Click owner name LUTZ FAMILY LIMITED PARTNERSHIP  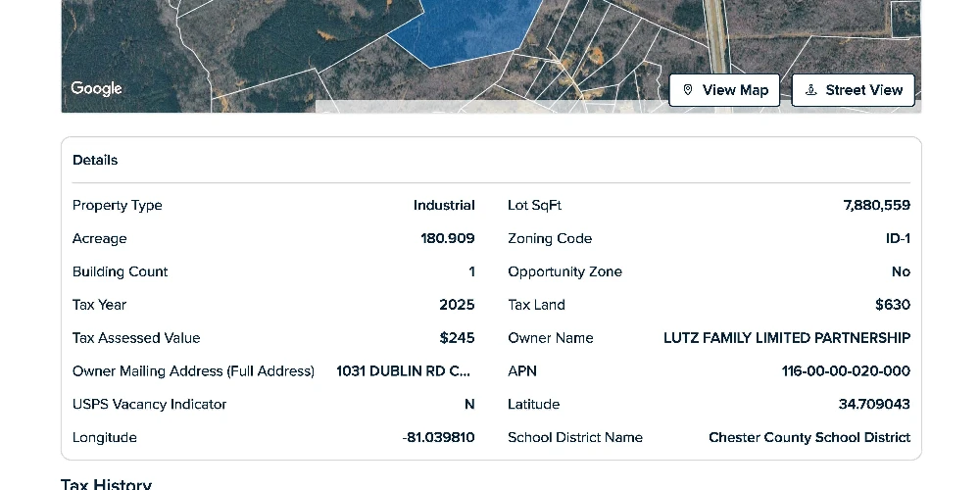pos(787,337)
